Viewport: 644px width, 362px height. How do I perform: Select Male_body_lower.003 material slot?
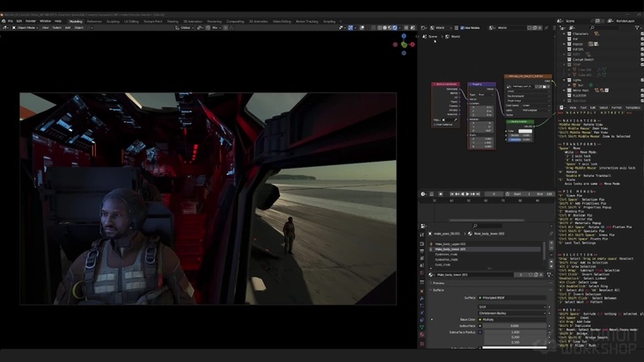pos(486,250)
